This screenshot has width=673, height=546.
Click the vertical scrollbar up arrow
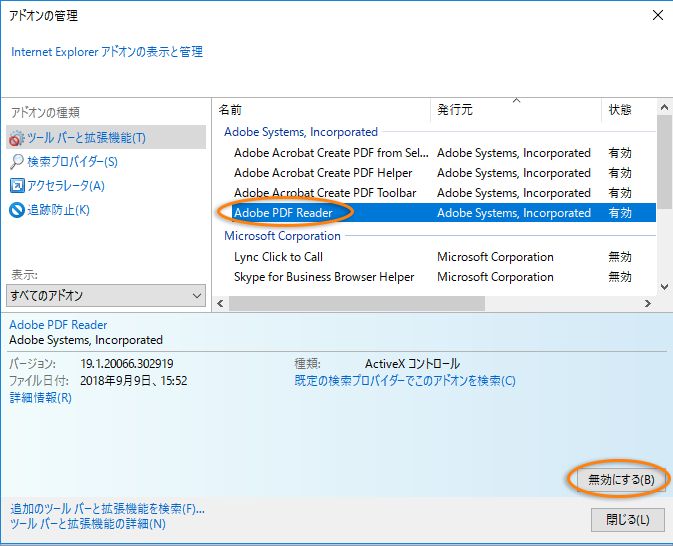point(664,107)
